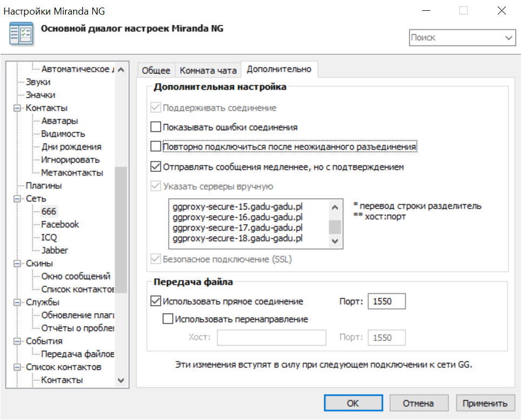Select Плагины in the settings tree
This screenshot has width=521, height=420.
click(43, 185)
